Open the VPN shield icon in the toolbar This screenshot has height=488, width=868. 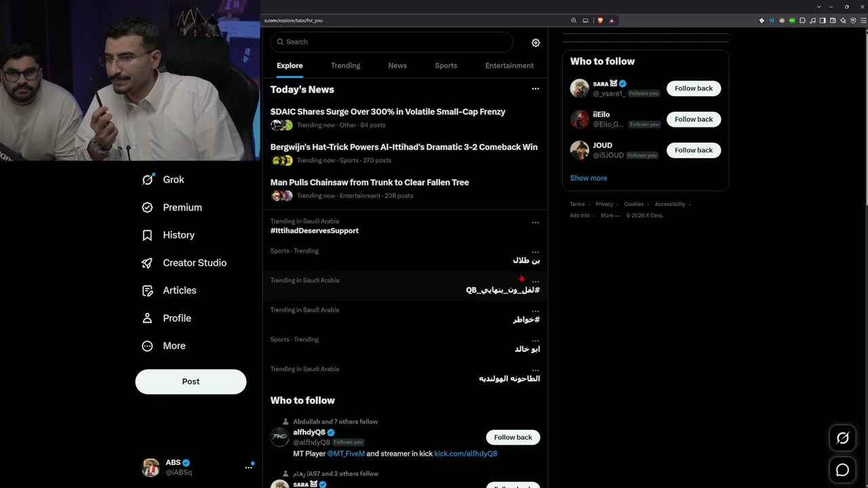point(853,20)
